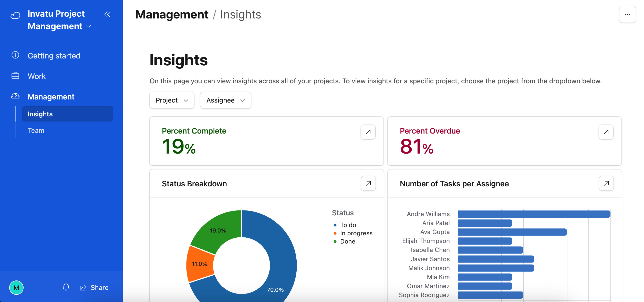Viewport: 644px width, 302px height.
Task: Click the Insights page heading
Action: [179, 60]
